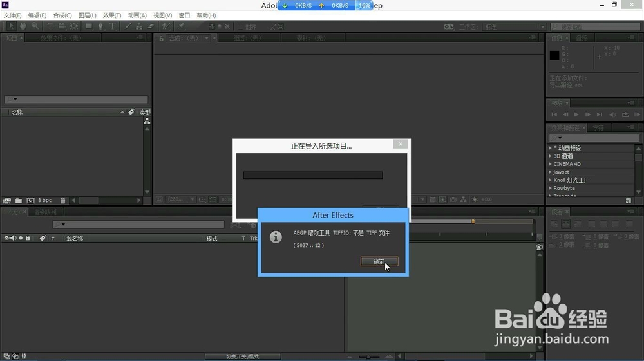Select the Puppet Pin tool
Screen dimensions: 644x361
[x=181, y=26]
